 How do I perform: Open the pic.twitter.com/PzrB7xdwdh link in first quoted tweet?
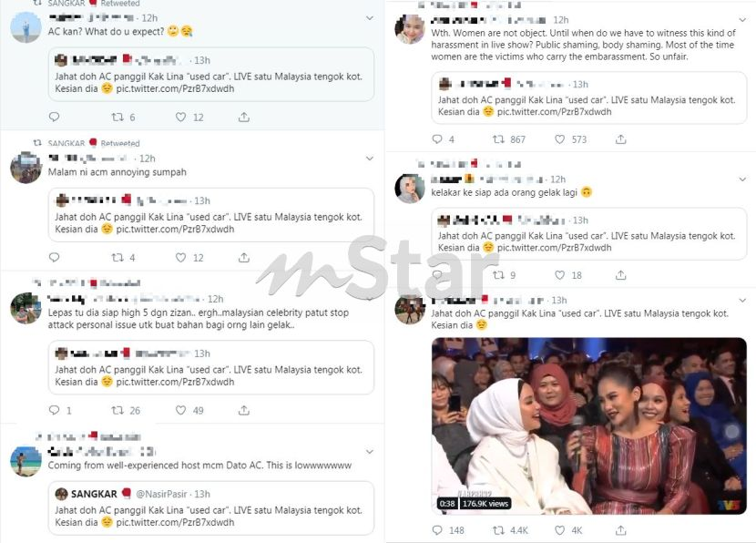coord(175,88)
